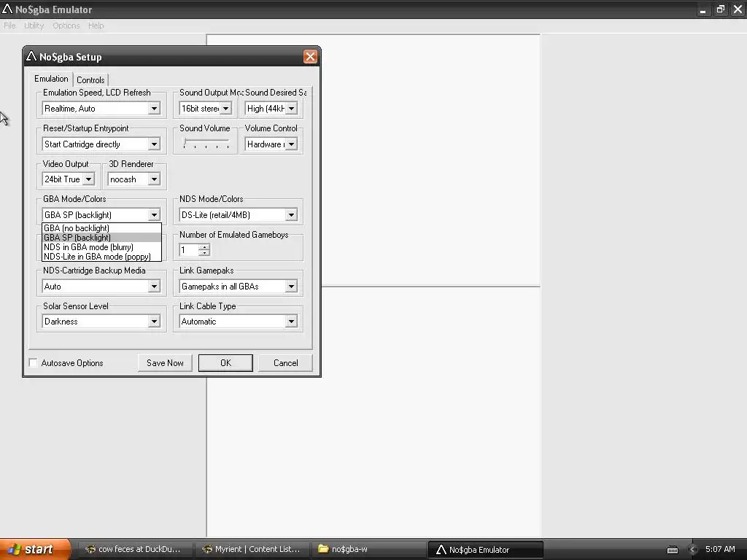The height and width of the screenshot is (560, 747).
Task: Confirm setup with the OK button
Action: (226, 363)
